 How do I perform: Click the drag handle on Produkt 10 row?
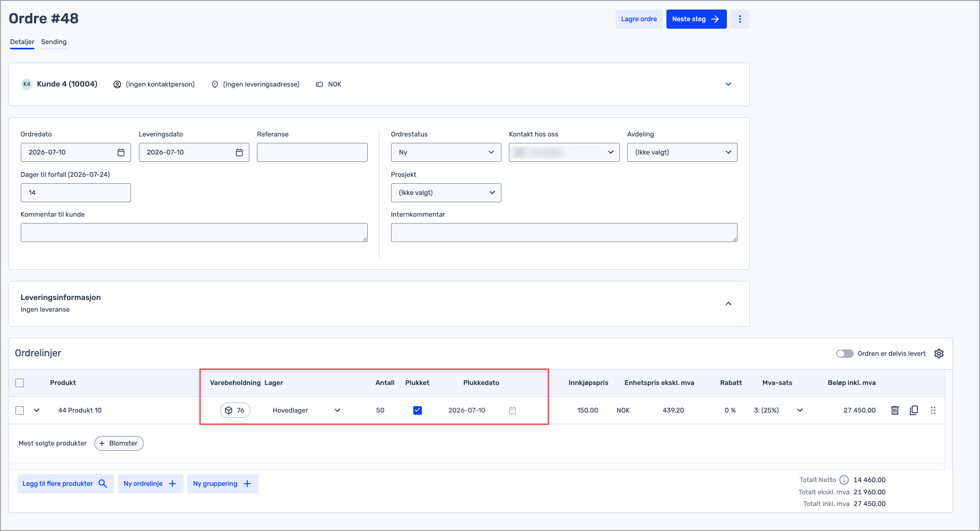coord(933,410)
